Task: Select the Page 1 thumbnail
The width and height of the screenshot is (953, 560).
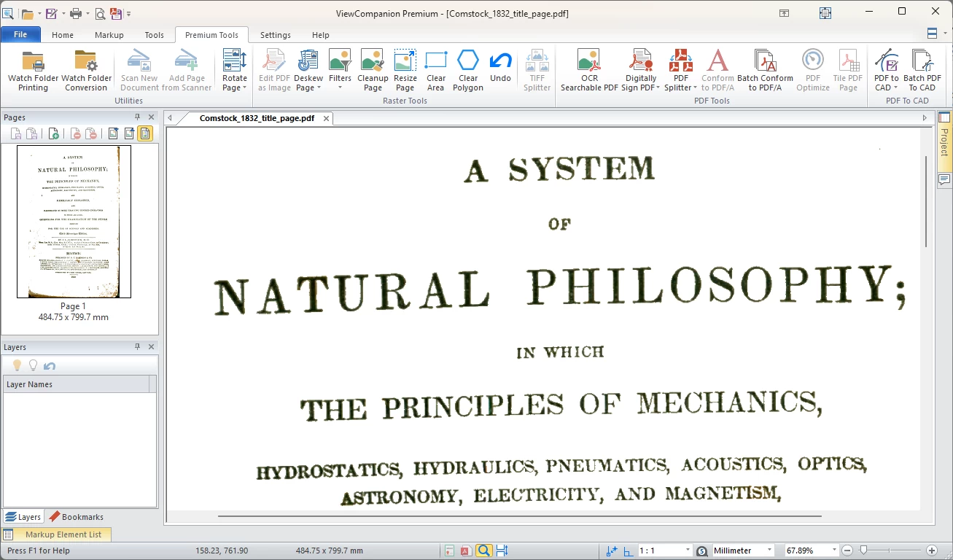Action: coord(74,222)
